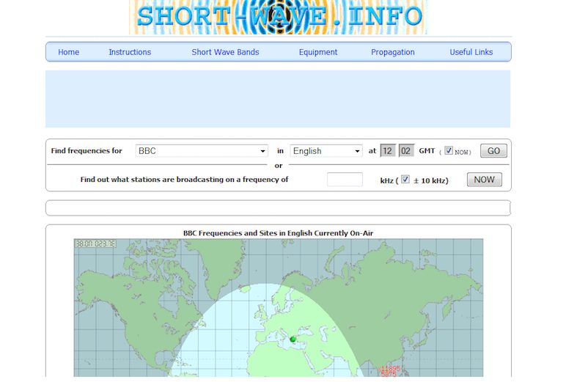The height and width of the screenshot is (382, 588).
Task: Open the Home menu item
Action: [x=68, y=52]
